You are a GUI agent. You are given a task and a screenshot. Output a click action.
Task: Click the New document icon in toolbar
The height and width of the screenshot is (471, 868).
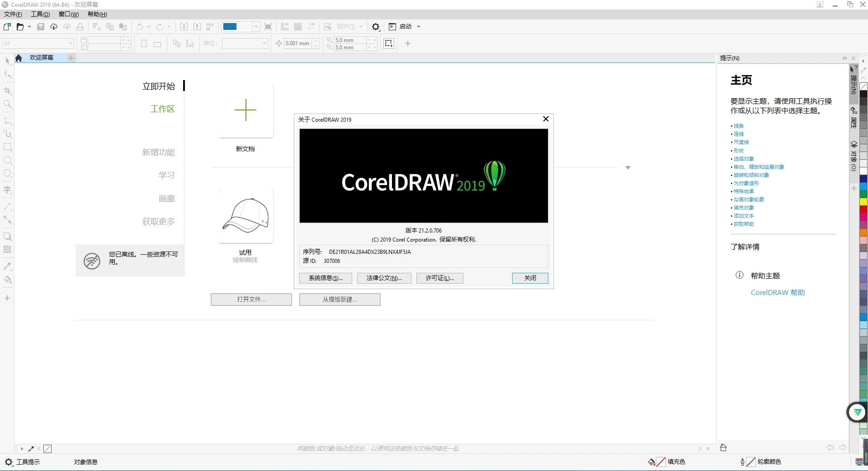point(7,27)
